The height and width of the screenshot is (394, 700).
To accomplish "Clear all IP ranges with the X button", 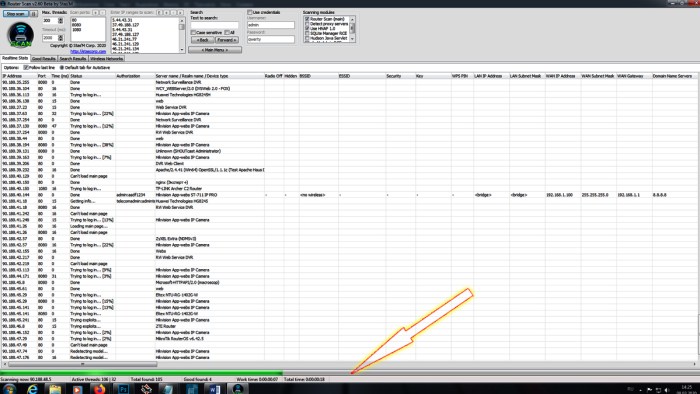I will click(x=181, y=12).
